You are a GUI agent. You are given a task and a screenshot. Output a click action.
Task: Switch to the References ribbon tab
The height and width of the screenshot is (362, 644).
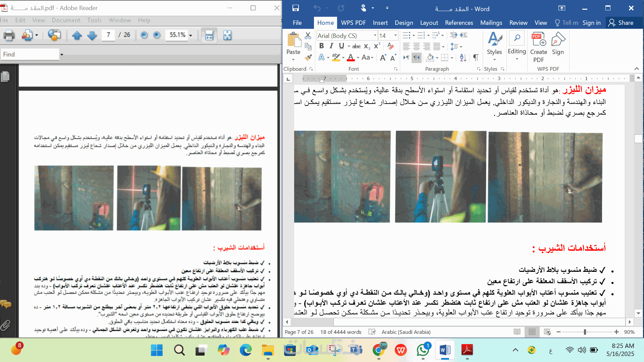(x=459, y=23)
